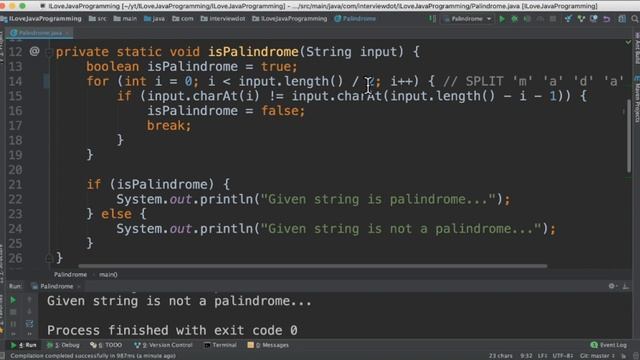Viewport: 640px width, 360px height.
Task: Click the 23 chars indicator in the status bar
Action: tap(500, 356)
